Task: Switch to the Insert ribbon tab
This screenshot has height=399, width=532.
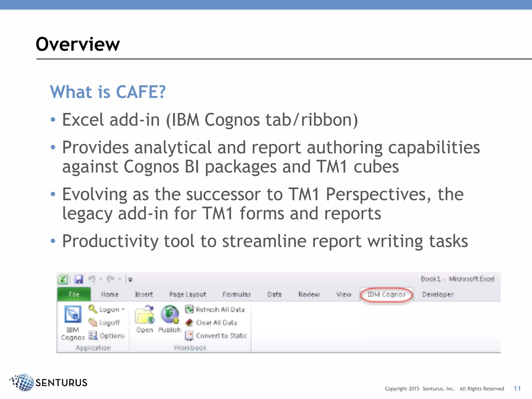Action: pos(144,294)
